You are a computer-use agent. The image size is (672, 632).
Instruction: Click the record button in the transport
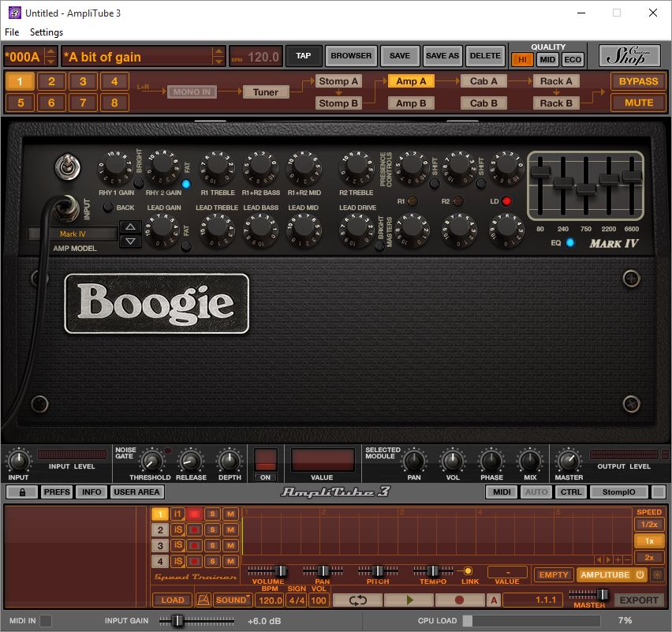(459, 600)
